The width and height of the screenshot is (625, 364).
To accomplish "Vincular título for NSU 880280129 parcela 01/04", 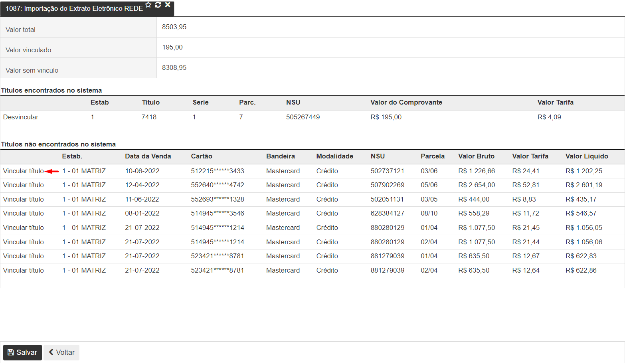I will [x=24, y=227].
